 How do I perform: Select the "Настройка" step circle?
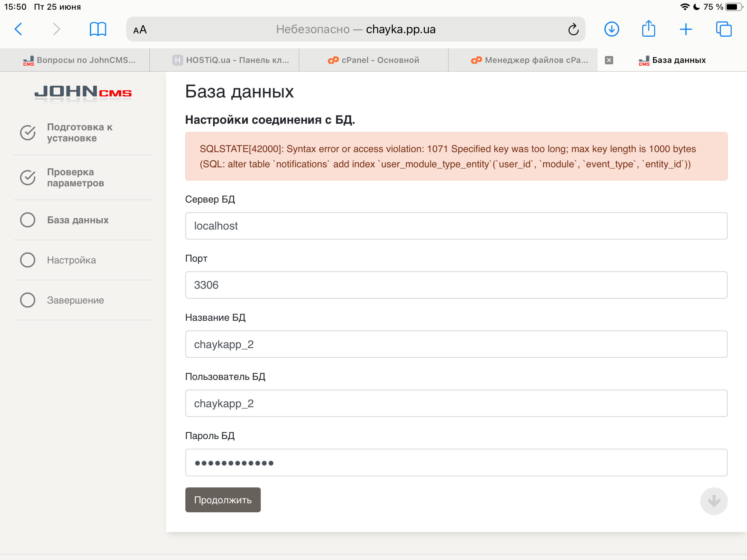point(28,260)
